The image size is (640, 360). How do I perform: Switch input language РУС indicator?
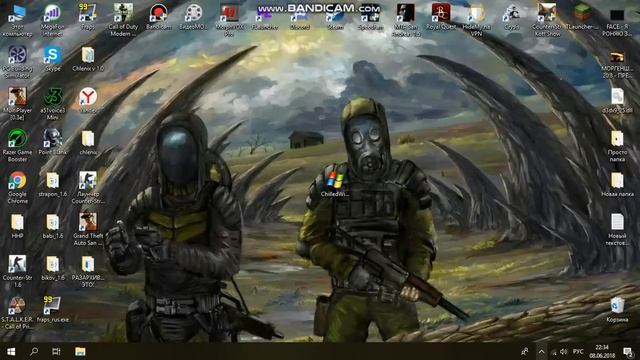tap(578, 351)
